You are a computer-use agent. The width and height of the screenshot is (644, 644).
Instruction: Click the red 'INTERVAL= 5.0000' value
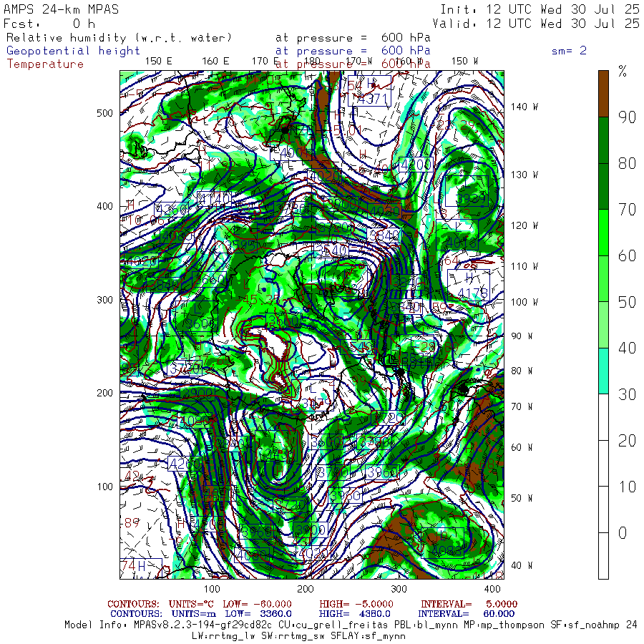click(469, 604)
